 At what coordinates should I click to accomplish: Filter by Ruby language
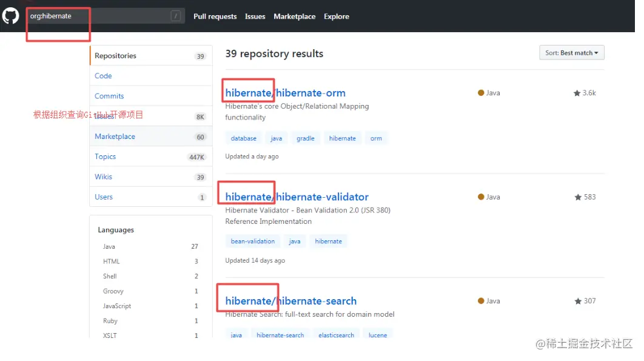(x=150, y=320)
